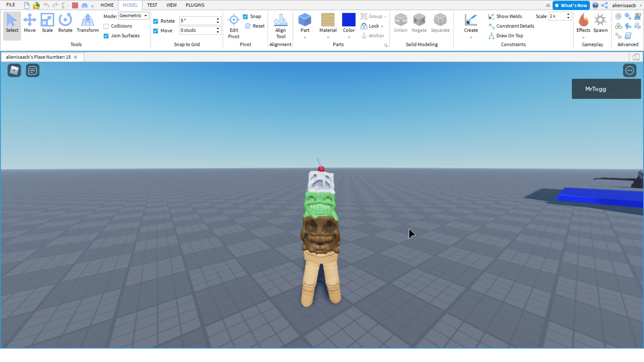Click the What's New button
This screenshot has width=644, height=362.
(x=571, y=5)
